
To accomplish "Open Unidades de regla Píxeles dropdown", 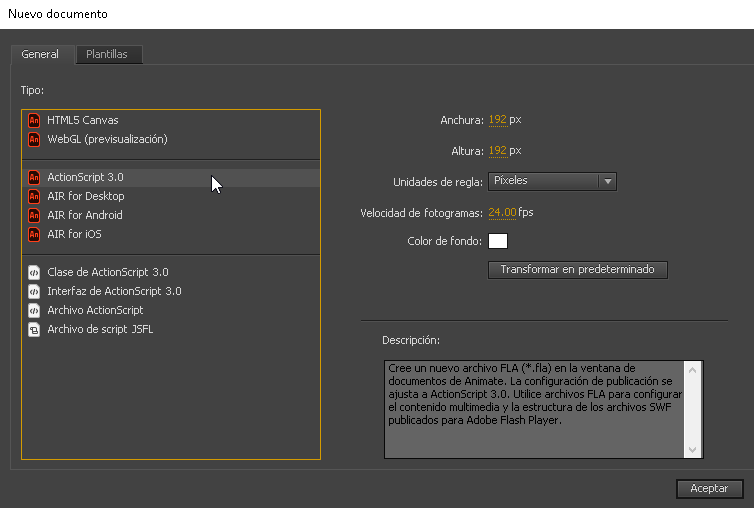I will pos(552,181).
